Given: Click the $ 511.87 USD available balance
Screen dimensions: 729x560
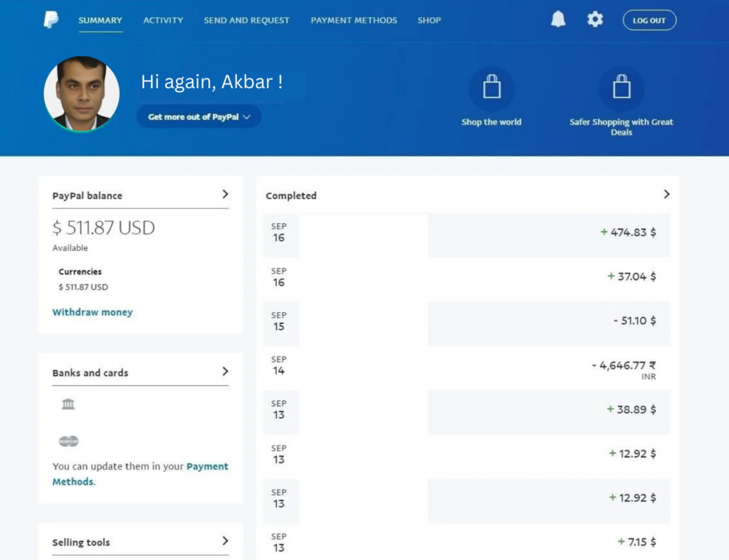Looking at the screenshot, I should (x=104, y=228).
